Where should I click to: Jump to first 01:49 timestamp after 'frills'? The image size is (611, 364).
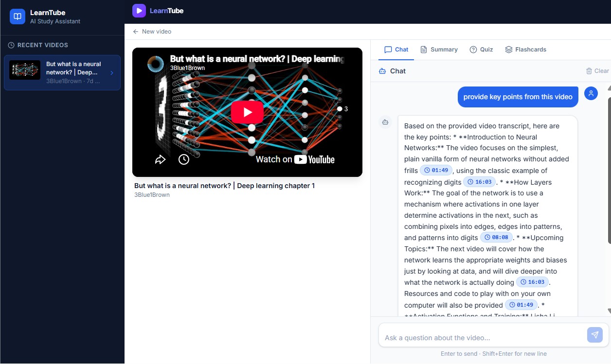coord(436,171)
